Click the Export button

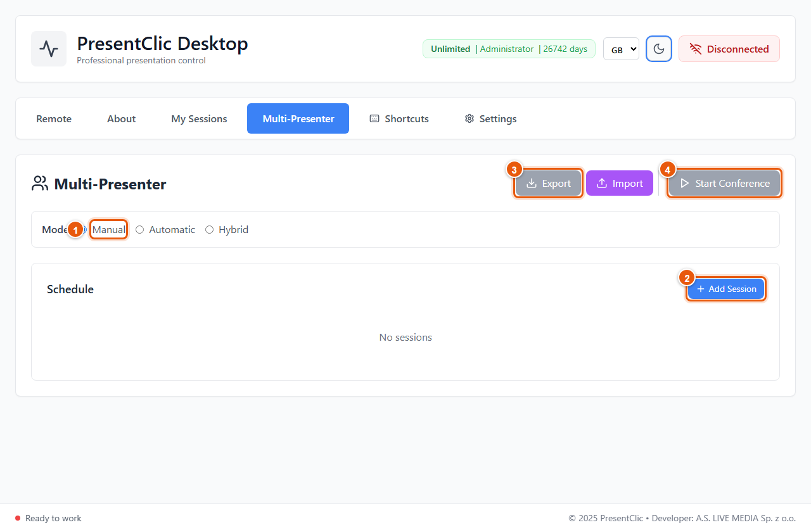(x=548, y=183)
